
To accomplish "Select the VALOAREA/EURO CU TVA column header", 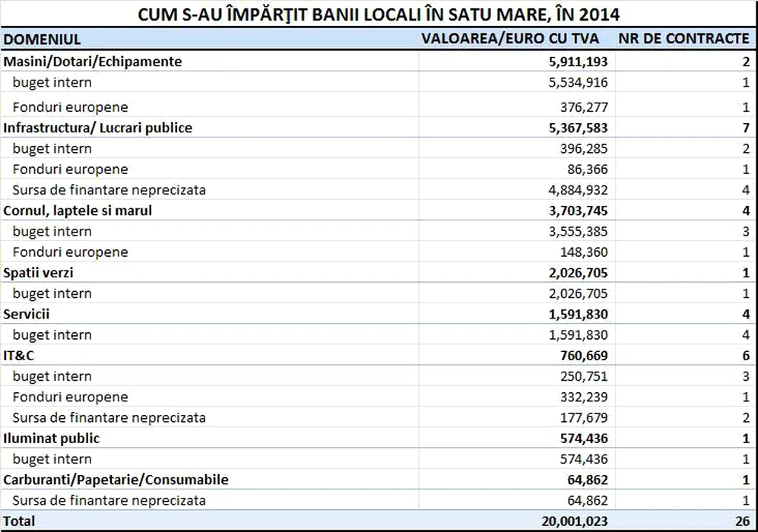I will pyautogui.click(x=510, y=39).
